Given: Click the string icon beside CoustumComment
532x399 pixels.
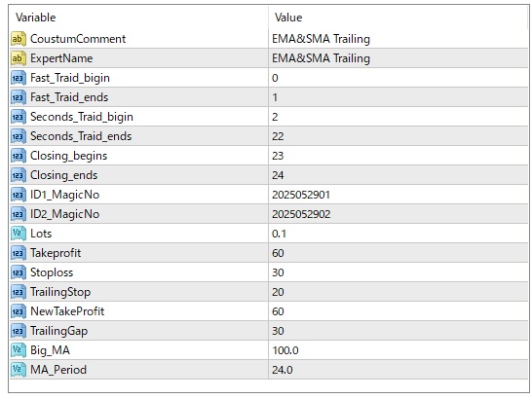Looking at the screenshot, I should [19, 39].
